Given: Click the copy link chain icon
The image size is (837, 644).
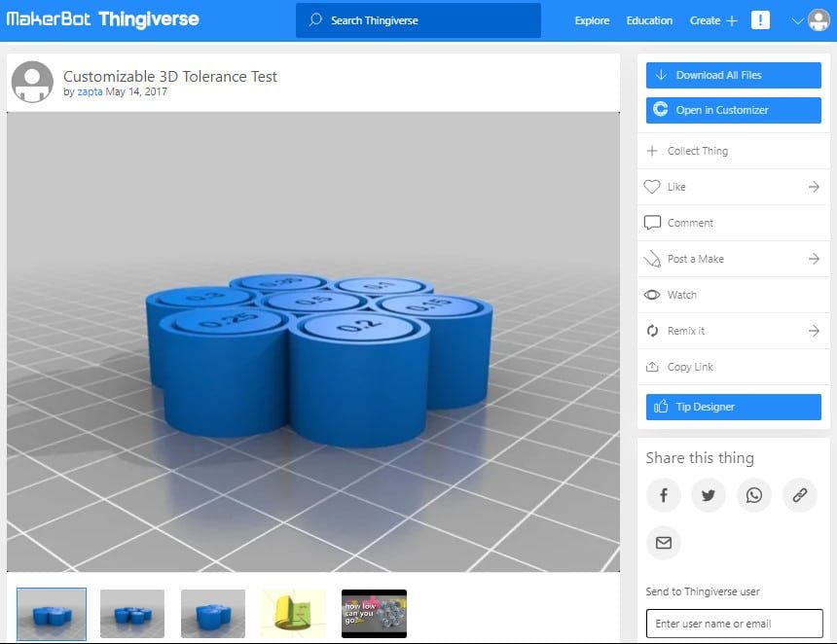Looking at the screenshot, I should coord(799,495).
